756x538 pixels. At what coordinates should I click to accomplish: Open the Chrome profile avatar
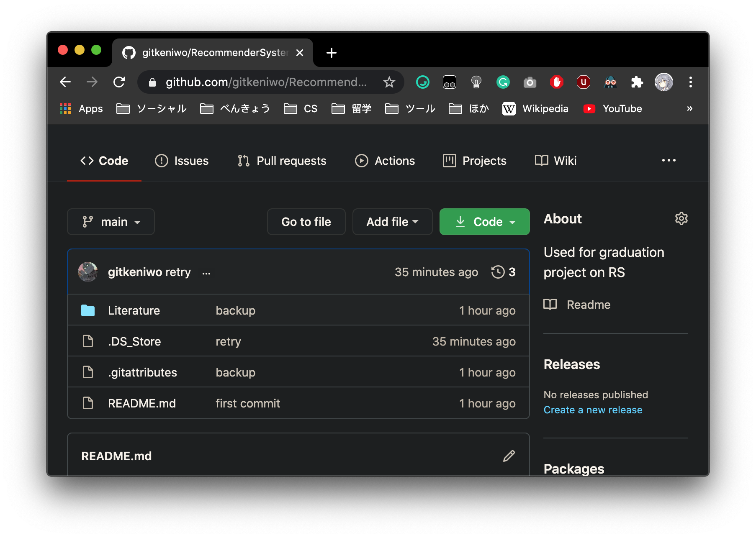tap(663, 82)
